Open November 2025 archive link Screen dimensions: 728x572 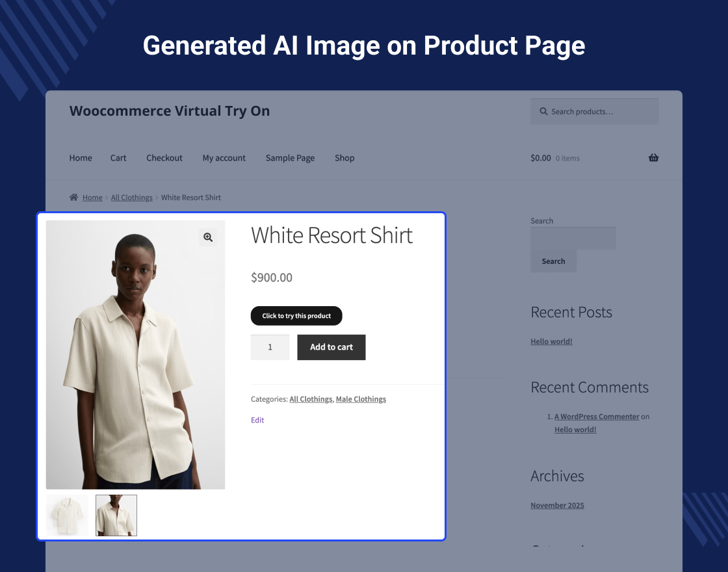tap(557, 505)
